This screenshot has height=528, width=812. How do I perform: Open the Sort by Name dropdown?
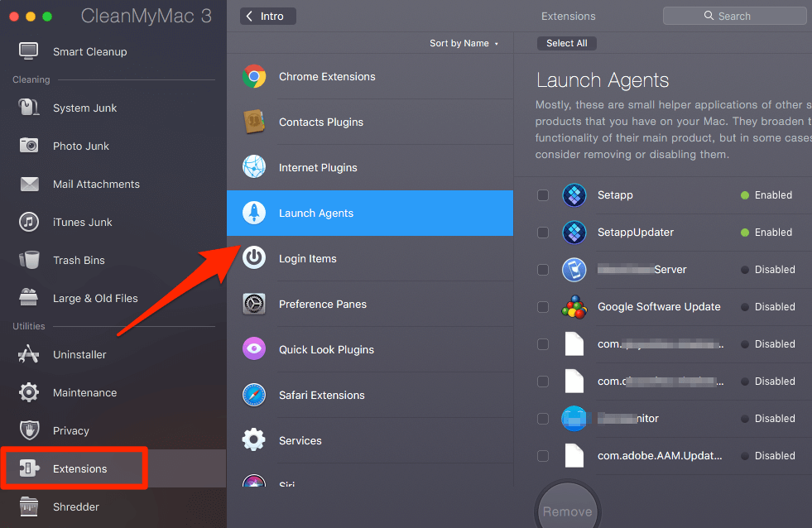(464, 44)
